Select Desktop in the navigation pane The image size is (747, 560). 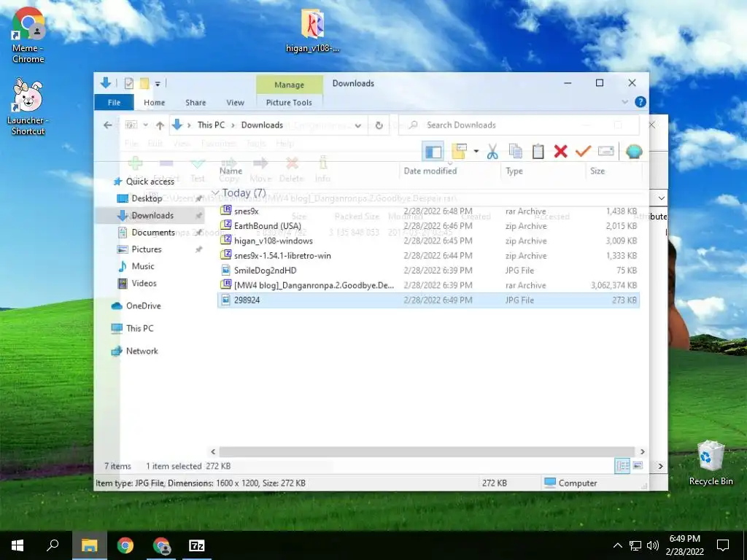click(147, 198)
